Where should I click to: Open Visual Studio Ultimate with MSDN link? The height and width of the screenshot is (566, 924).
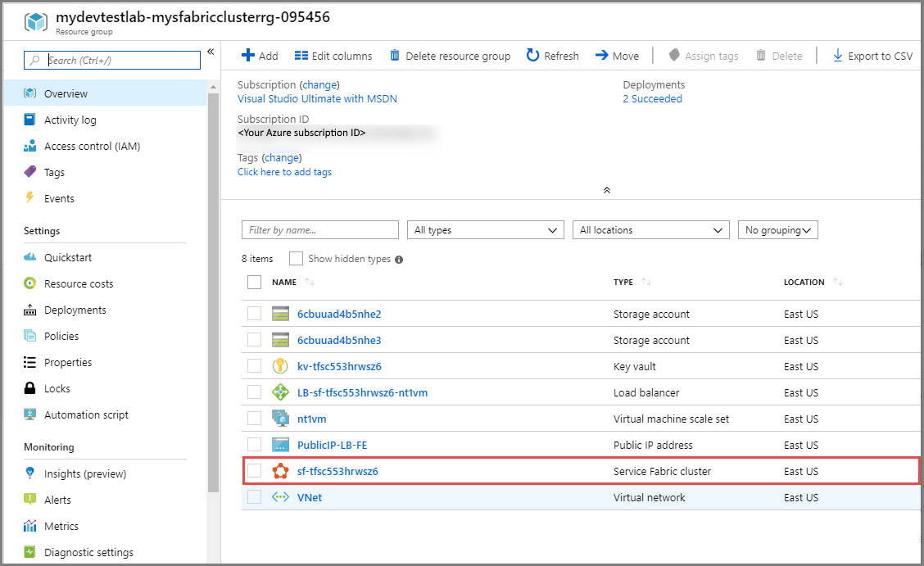[x=317, y=99]
